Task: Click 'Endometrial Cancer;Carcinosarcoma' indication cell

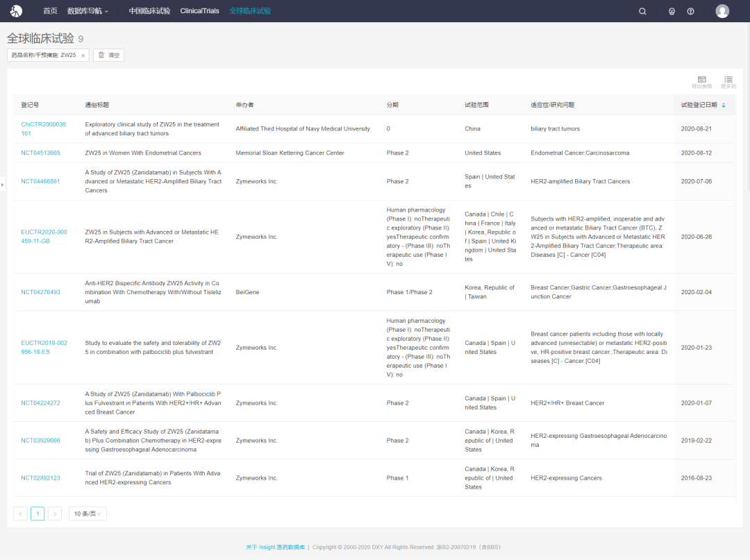Action: [580, 153]
